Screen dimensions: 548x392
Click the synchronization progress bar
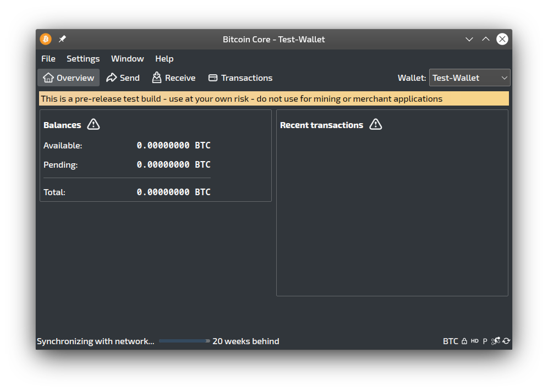[184, 341]
